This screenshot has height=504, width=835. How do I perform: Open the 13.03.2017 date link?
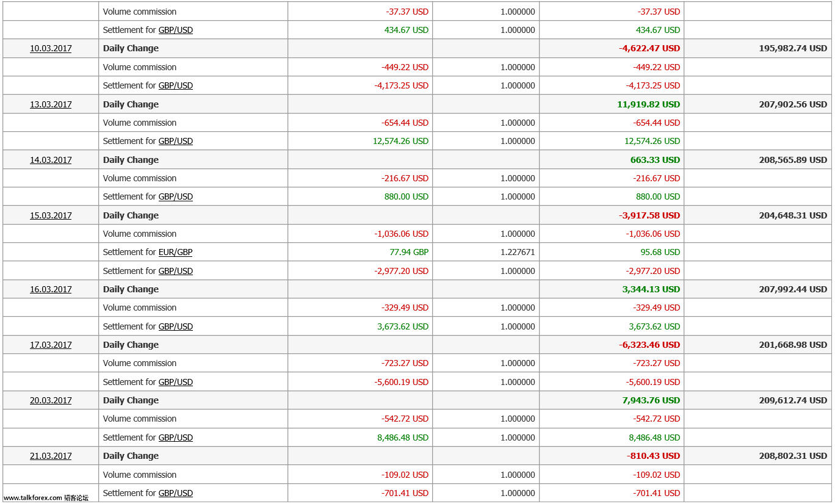[51, 104]
